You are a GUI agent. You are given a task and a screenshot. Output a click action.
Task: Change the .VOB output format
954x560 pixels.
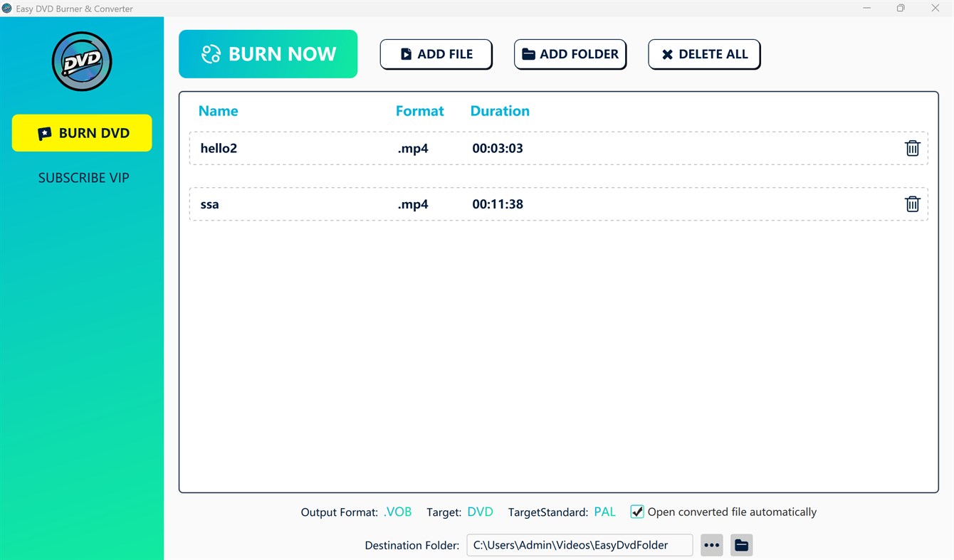tap(397, 511)
